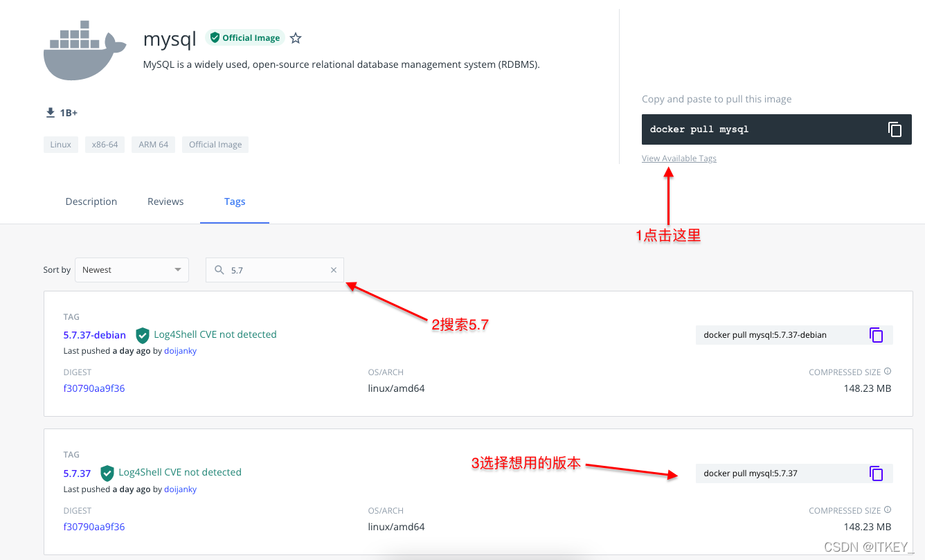Click the gray Official Image chip

click(x=215, y=145)
